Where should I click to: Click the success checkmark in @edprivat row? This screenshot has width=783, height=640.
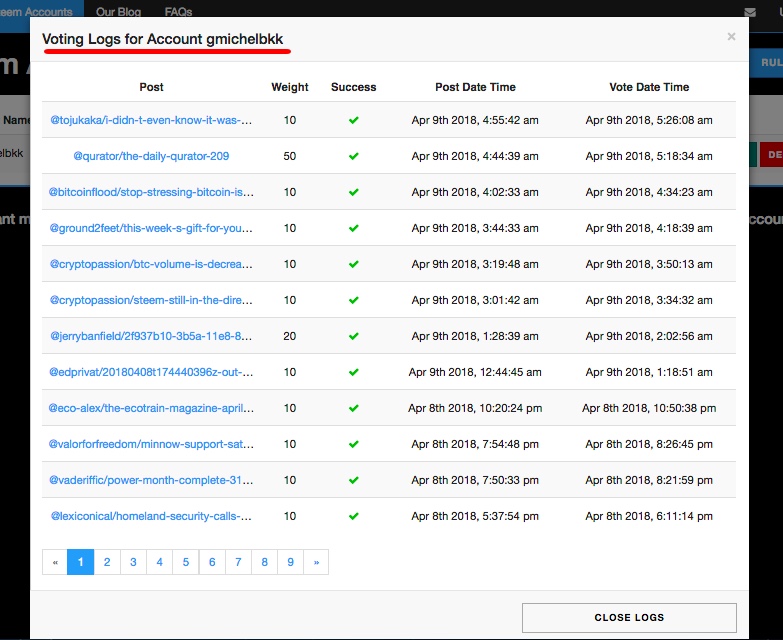pos(354,372)
